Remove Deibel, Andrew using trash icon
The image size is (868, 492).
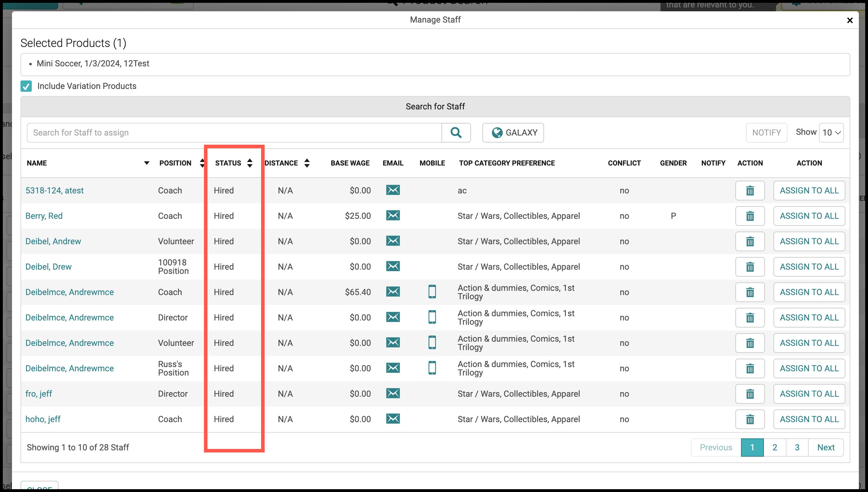click(x=750, y=241)
